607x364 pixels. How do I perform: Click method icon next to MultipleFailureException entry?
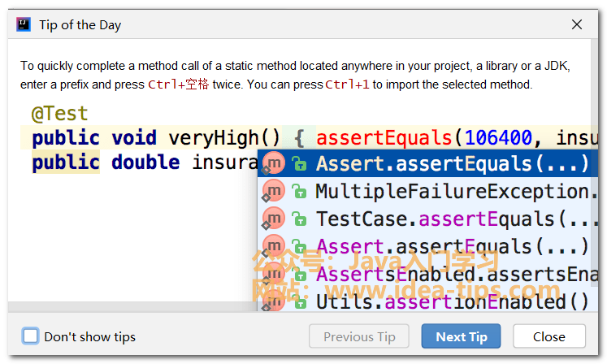tap(275, 191)
